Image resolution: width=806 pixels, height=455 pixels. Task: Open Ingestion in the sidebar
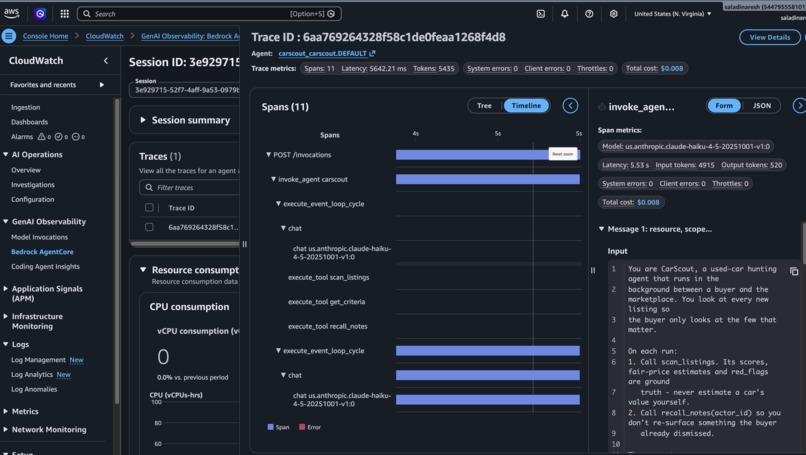26,107
